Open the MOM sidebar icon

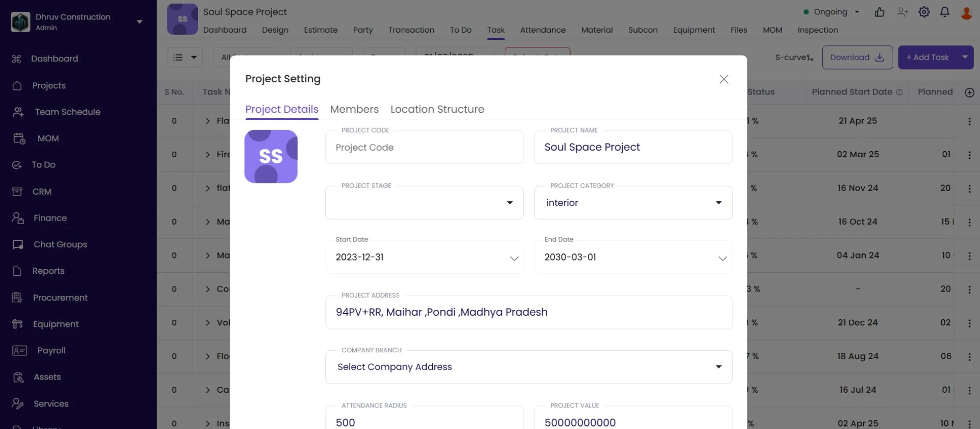pyautogui.click(x=19, y=138)
